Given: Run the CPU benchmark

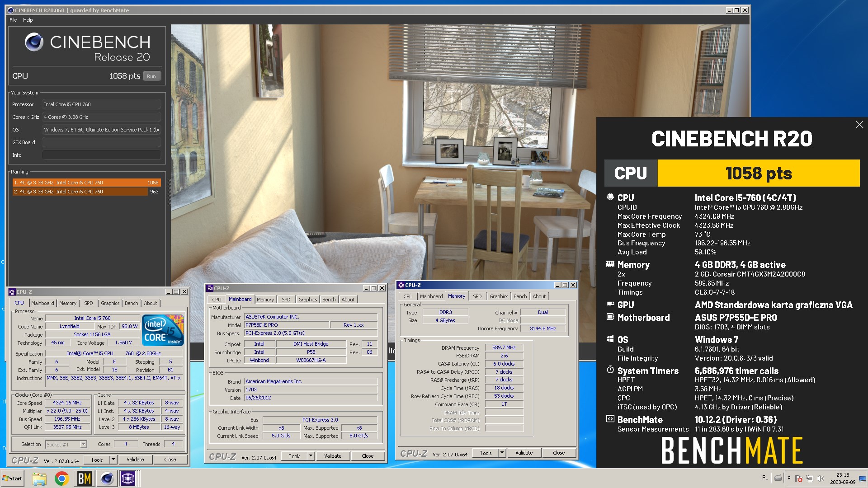Looking at the screenshot, I should [151, 76].
